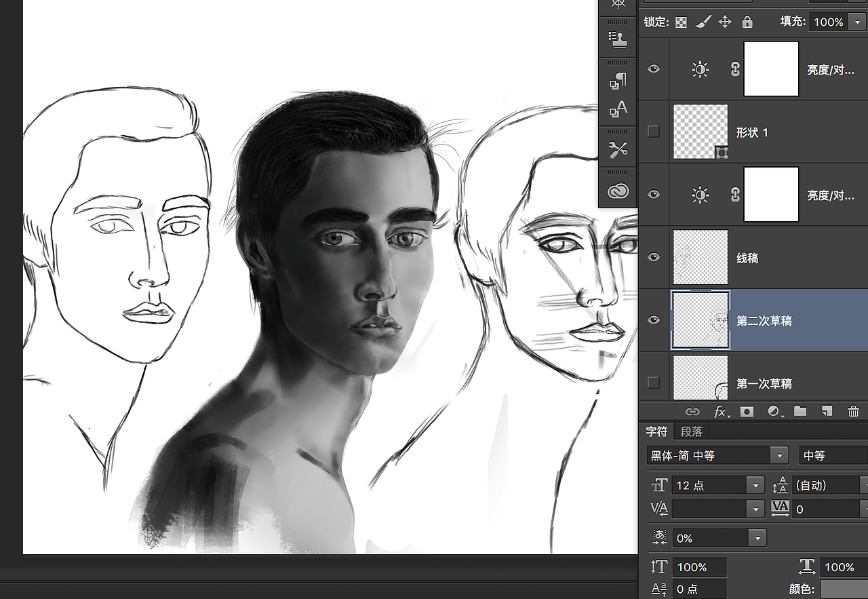Click the horizontal scale T icon
Viewport: 868px width, 599px height.
(806, 567)
